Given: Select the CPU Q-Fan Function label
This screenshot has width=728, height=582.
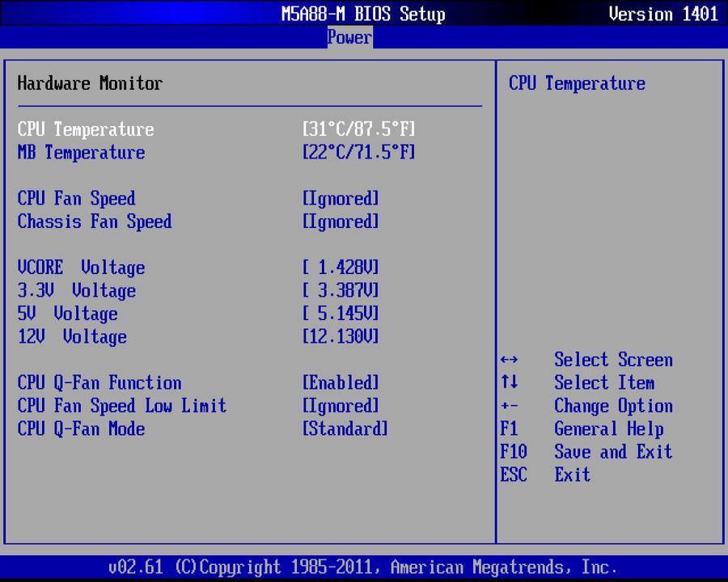Looking at the screenshot, I should click(99, 383).
